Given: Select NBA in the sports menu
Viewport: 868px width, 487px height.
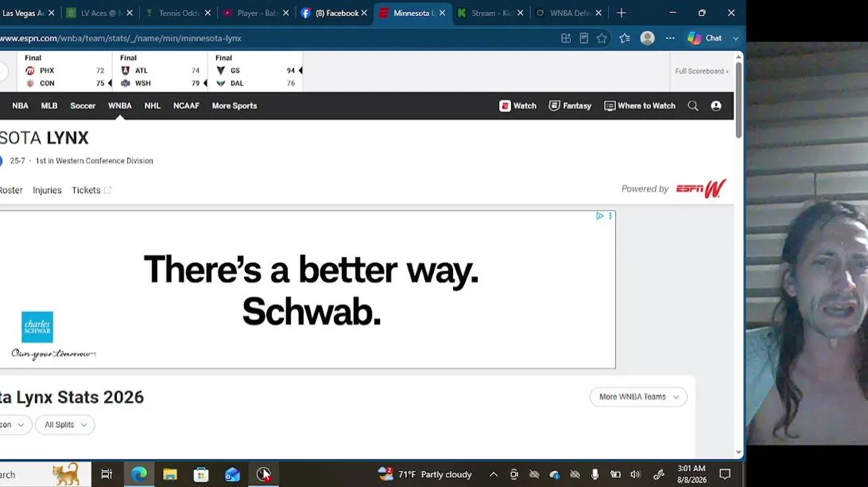Looking at the screenshot, I should point(20,106).
